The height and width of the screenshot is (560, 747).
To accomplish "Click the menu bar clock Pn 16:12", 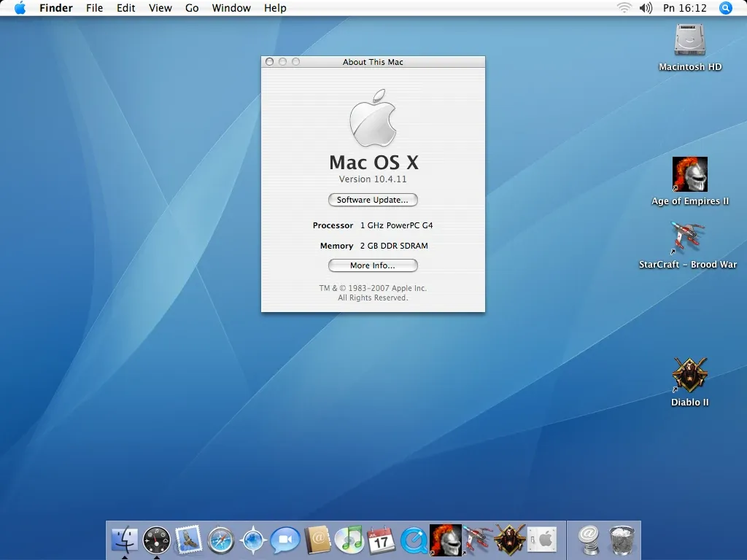I will [685, 8].
